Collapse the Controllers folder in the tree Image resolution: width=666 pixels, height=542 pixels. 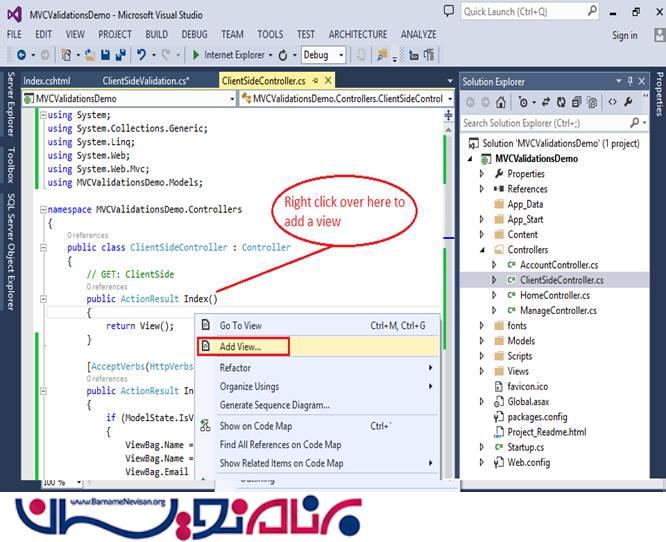point(482,249)
